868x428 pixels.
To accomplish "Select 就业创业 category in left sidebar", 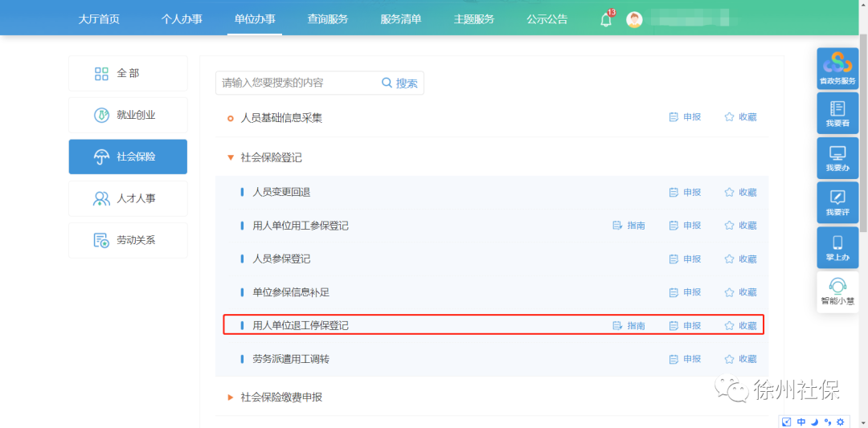I will 128,115.
